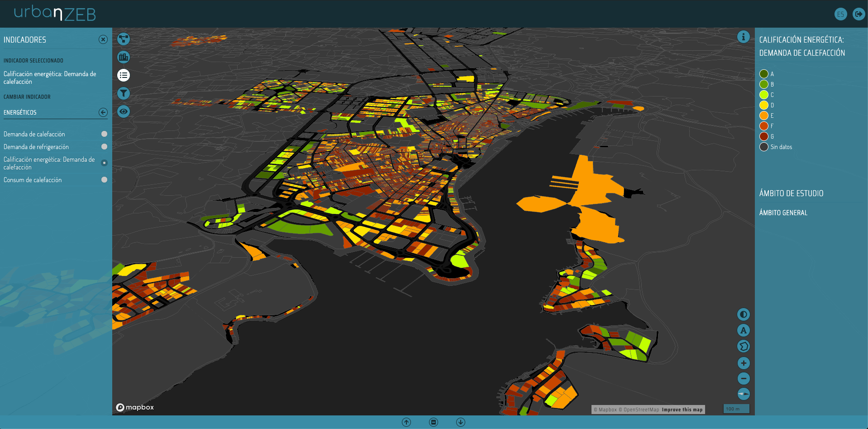Viewport: 868px width, 429px height.
Task: Click legend swatch for rating A
Action: [764, 74]
